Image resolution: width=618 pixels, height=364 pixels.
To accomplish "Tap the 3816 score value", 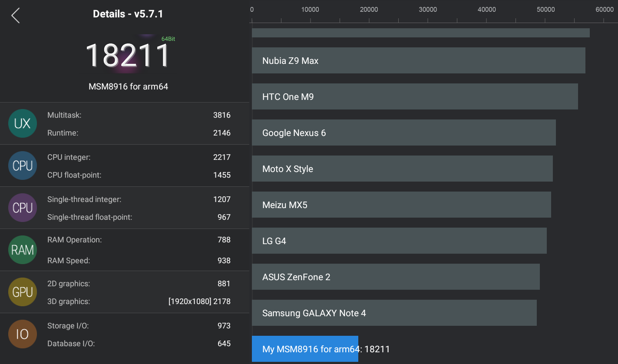I will (222, 115).
